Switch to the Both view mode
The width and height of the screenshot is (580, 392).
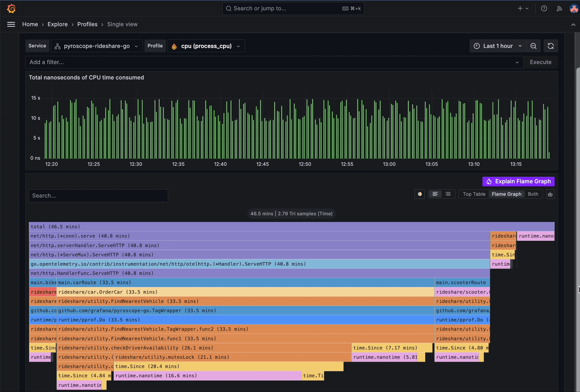[x=533, y=194]
